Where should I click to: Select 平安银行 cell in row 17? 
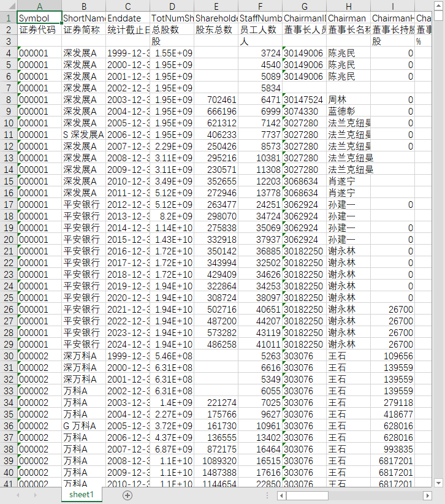click(83, 204)
